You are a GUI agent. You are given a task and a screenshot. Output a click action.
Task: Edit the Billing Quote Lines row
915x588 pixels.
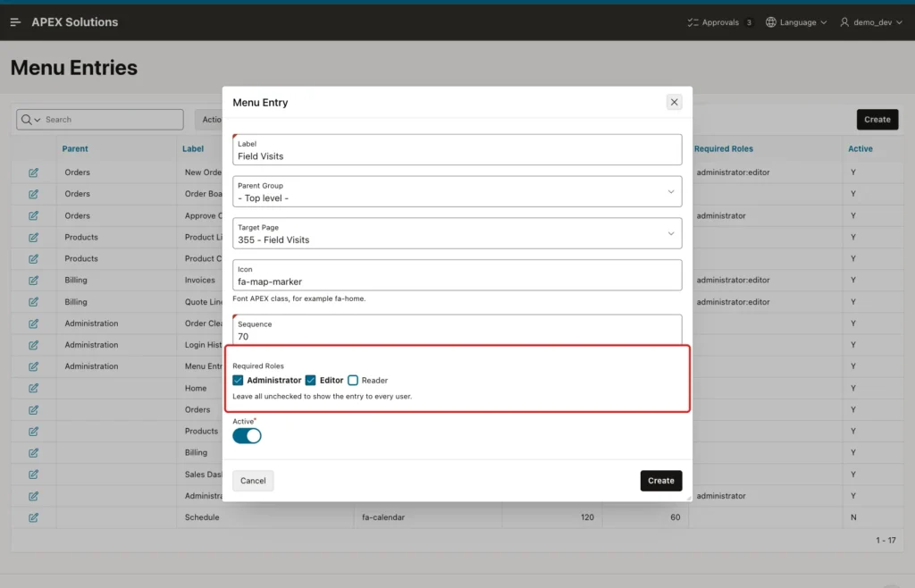pyautogui.click(x=33, y=302)
